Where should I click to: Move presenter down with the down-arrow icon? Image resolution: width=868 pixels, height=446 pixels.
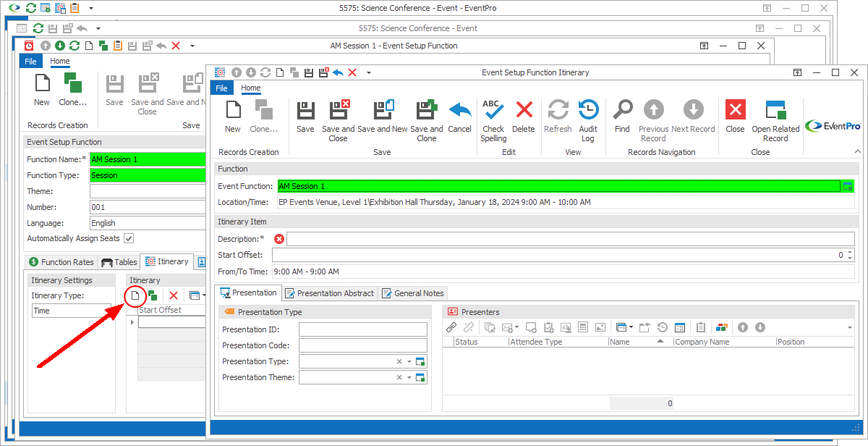click(x=760, y=327)
